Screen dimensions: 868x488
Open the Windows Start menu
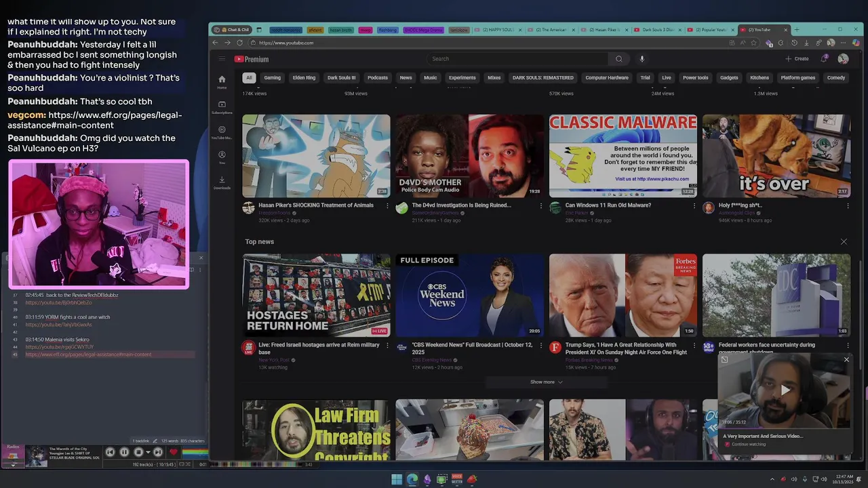pos(397,479)
